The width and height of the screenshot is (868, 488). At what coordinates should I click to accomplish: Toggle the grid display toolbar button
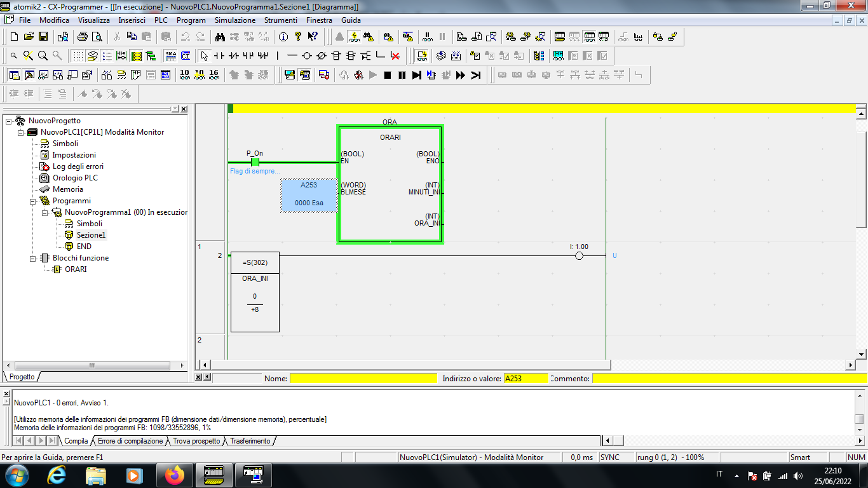click(x=78, y=56)
